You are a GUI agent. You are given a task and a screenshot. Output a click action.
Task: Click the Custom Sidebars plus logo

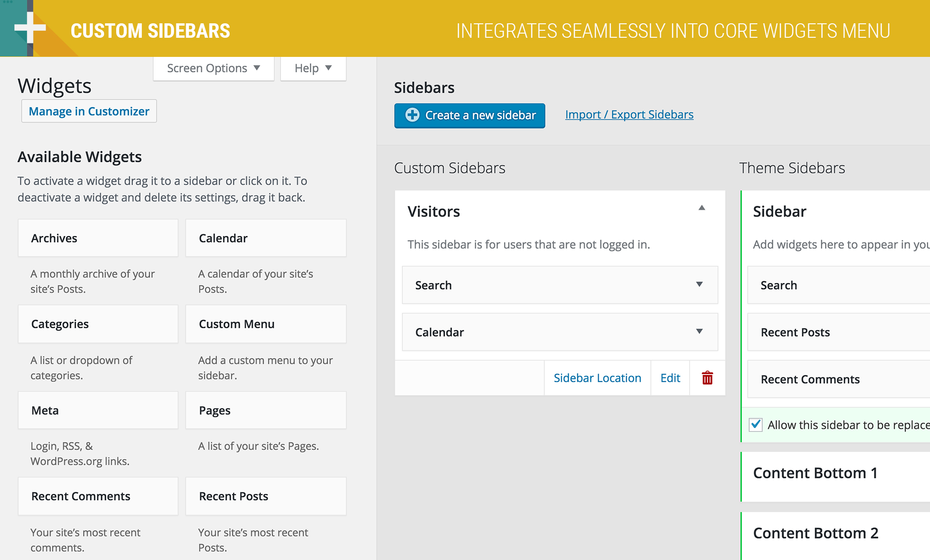coord(30,28)
